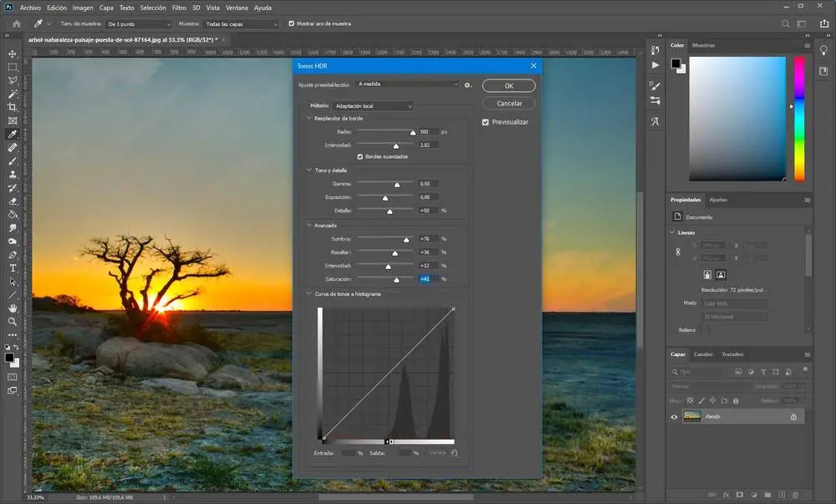The height and width of the screenshot is (504, 836).
Task: Collapse the Tono y detalle section
Action: pos(308,171)
